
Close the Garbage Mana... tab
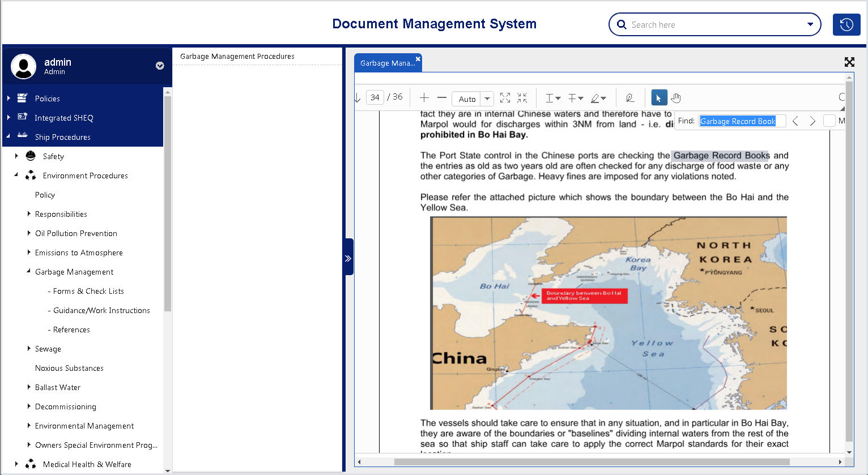(x=418, y=58)
